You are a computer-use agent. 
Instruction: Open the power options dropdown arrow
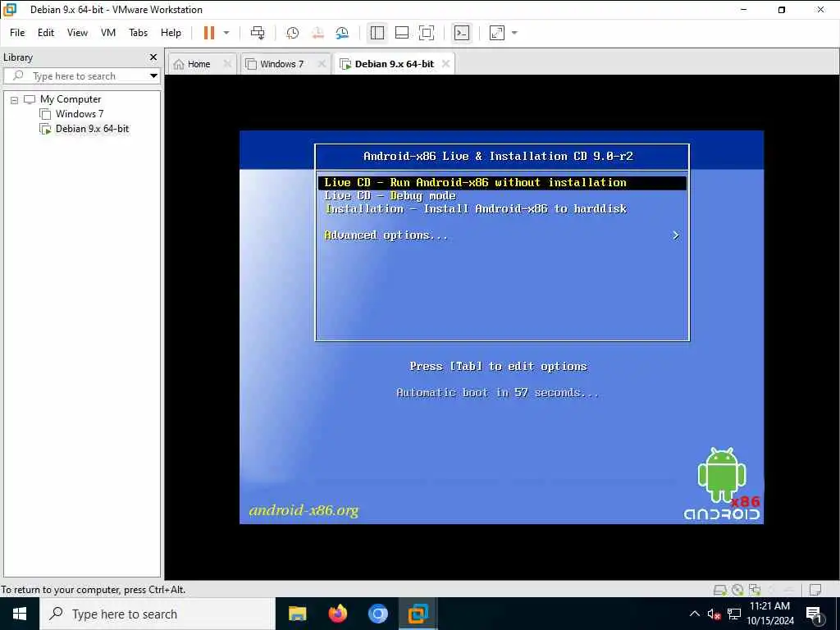click(226, 33)
